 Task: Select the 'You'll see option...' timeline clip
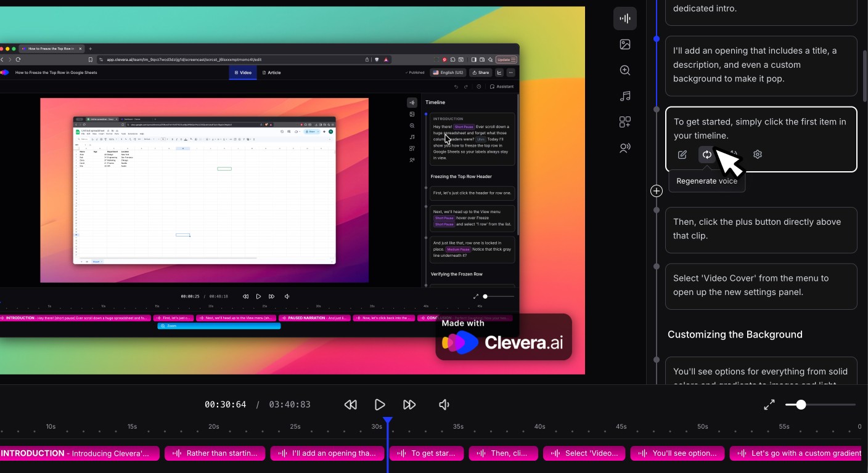click(x=677, y=453)
